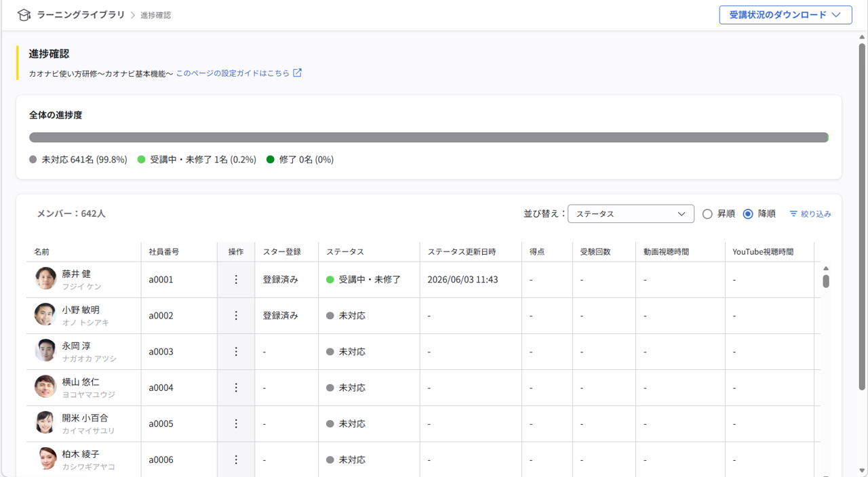Click 横山 悠仁's profile photo
Image resolution: width=868 pixels, height=477 pixels.
(45, 386)
